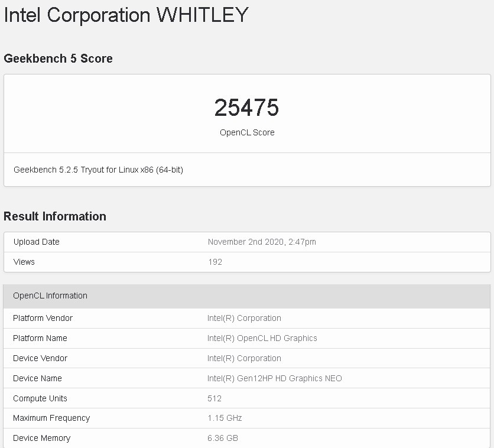Select the 192 views value
Screen dimensions: 494x448
215,262
